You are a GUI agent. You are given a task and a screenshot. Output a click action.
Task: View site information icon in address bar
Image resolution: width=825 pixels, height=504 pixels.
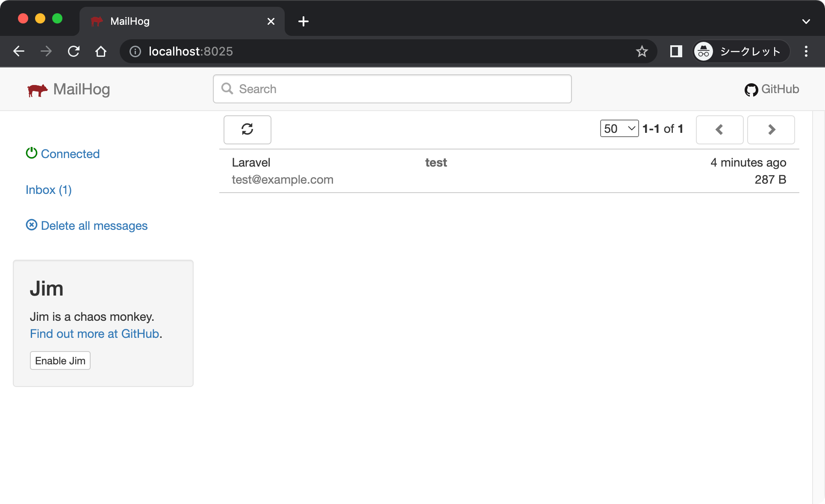[135, 52]
